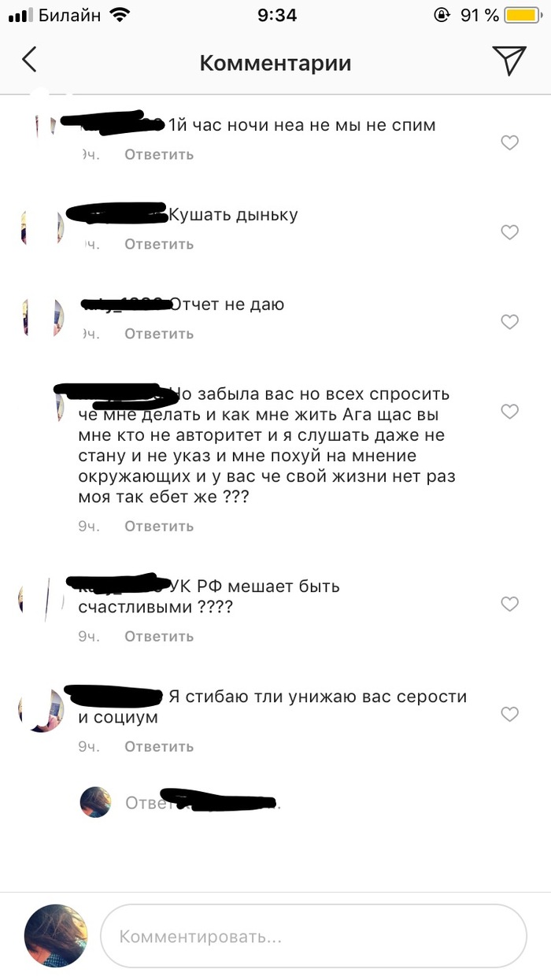Heart the long comment starting 'забыла вас'
This screenshot has height=980, width=551.
(510, 412)
